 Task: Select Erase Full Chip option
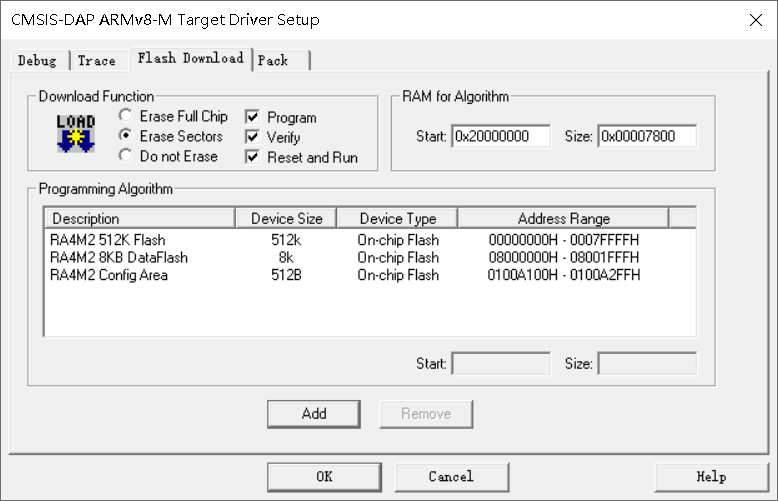[126, 116]
